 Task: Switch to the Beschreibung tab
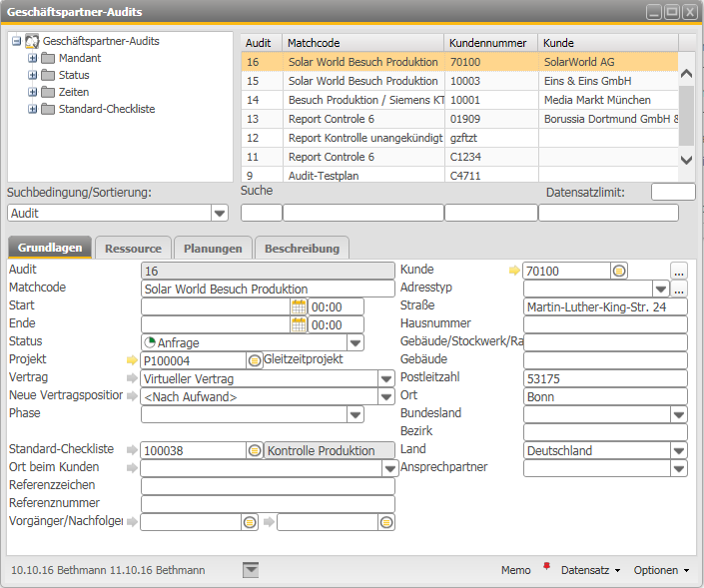303,249
